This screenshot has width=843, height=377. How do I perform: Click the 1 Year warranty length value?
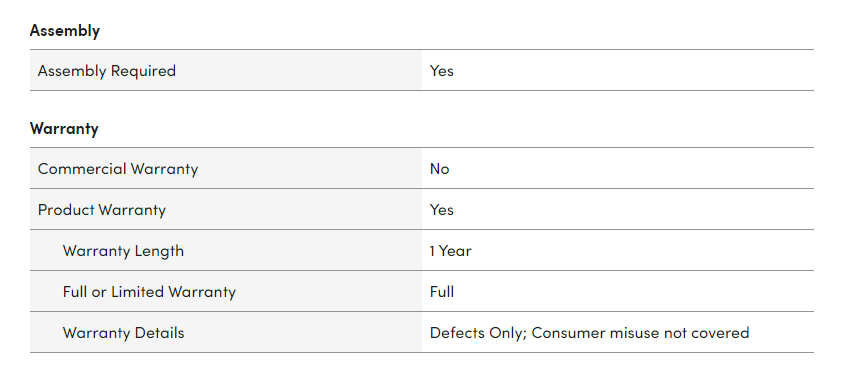(451, 251)
